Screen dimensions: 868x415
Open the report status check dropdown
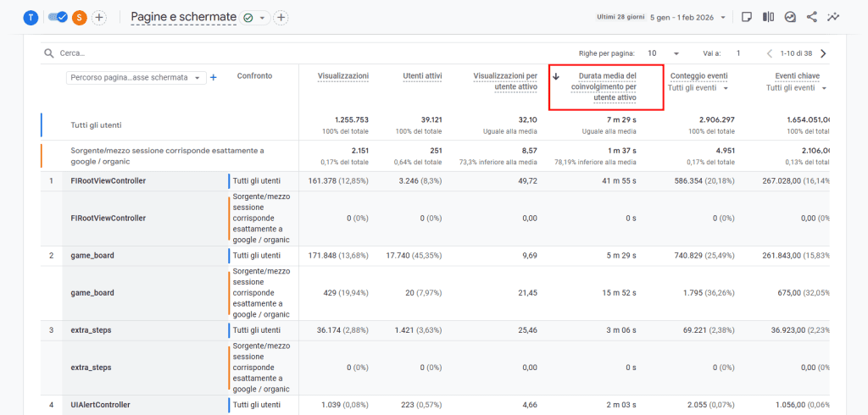tap(254, 18)
